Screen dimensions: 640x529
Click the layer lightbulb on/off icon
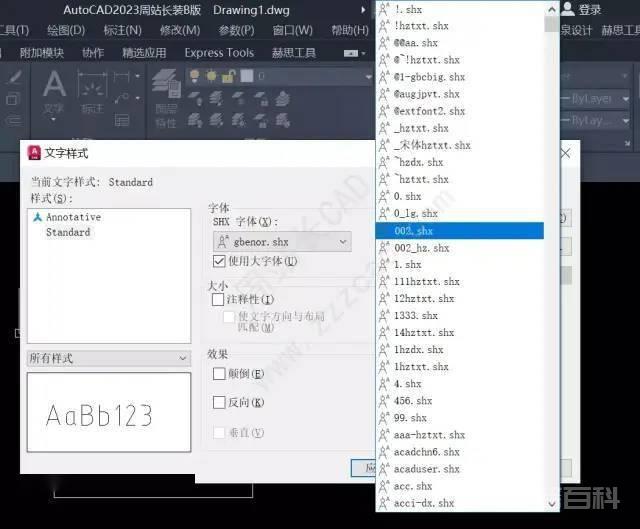coord(195,76)
